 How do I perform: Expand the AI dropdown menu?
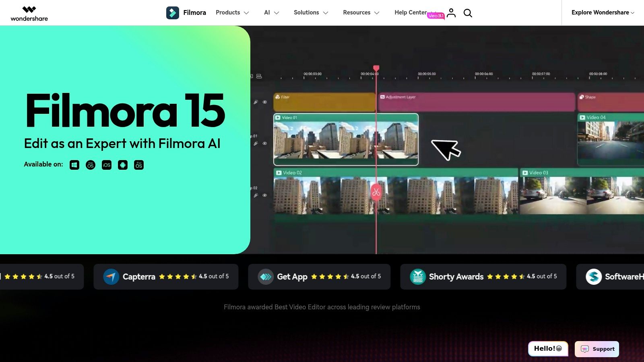[x=271, y=12]
